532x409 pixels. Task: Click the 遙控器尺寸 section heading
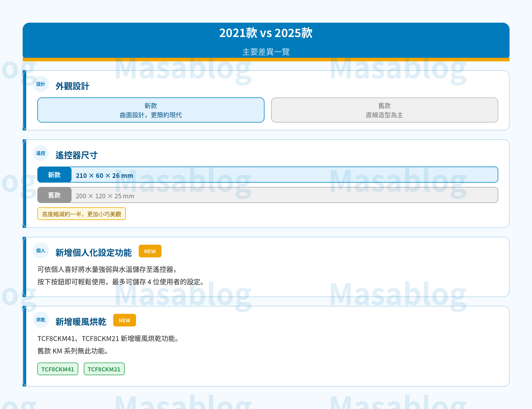(x=77, y=155)
